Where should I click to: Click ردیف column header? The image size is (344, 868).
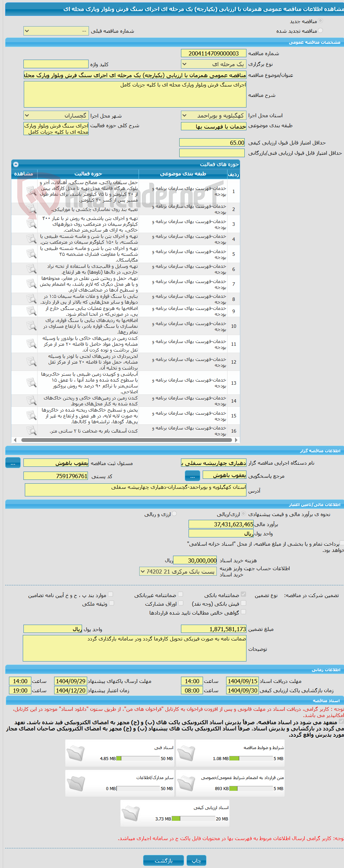coord(233,174)
